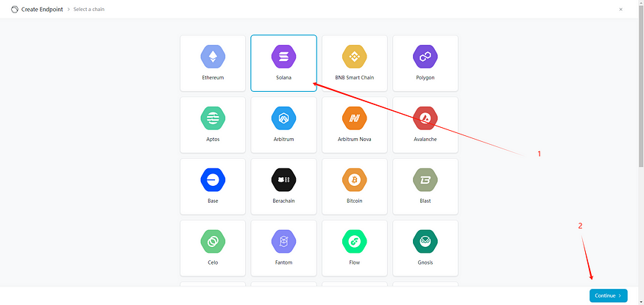Click the 'Fantom' label text
The height and width of the screenshot is (305, 644).
[x=284, y=262]
